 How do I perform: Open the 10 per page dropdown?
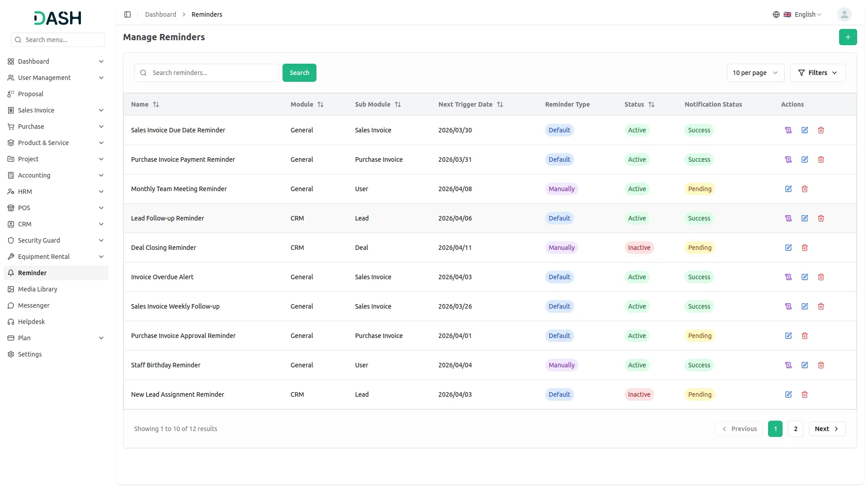pos(755,73)
